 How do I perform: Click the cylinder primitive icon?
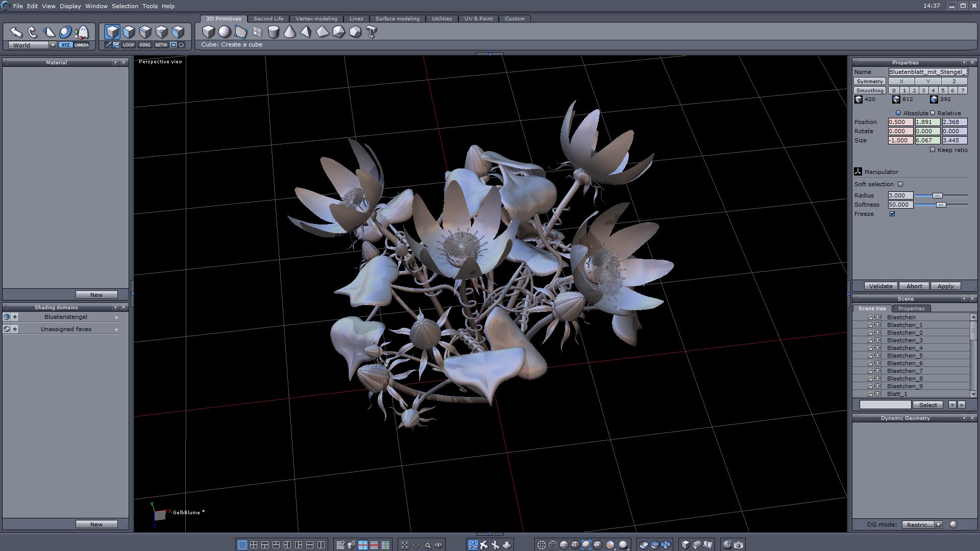tap(274, 32)
